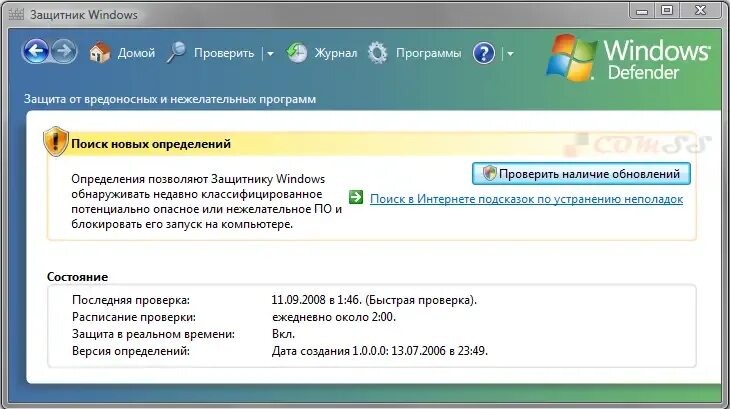Click the Forward navigation arrow
Viewport: 730px width, 409px height.
[x=64, y=51]
